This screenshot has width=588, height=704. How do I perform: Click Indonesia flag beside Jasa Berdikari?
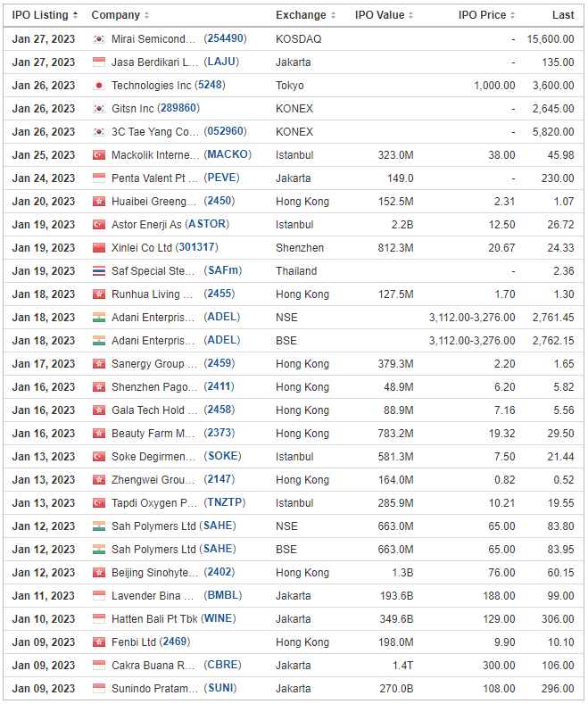[99, 62]
